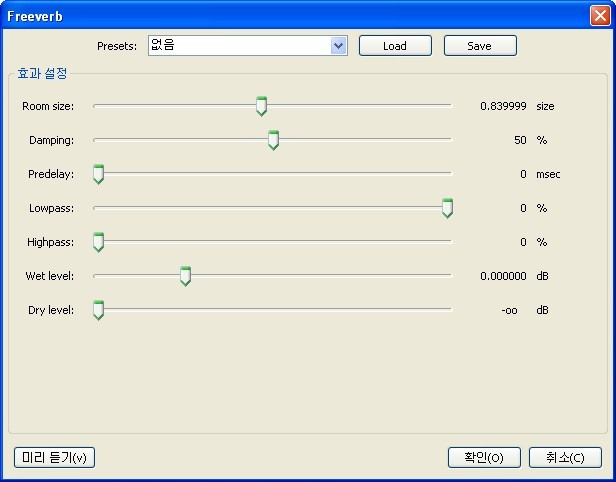Click the Damping label
Screen dimensions: 616x482
(x=51, y=141)
